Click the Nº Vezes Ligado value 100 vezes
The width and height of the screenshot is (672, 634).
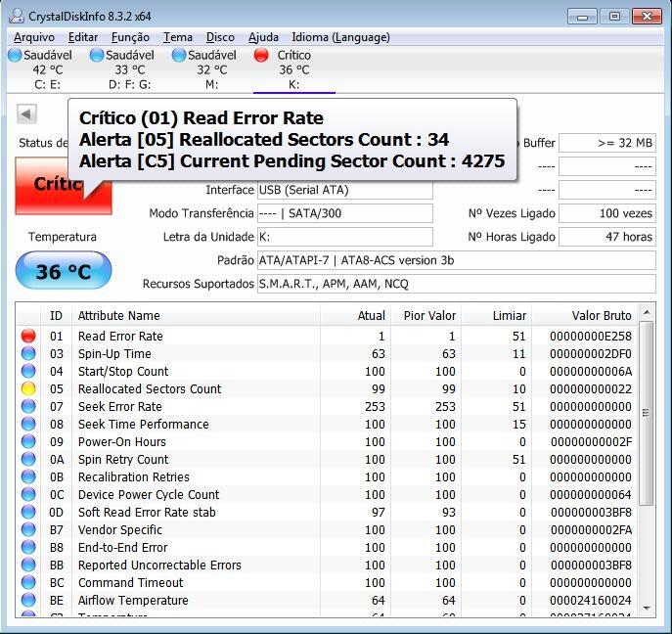pyautogui.click(x=607, y=213)
